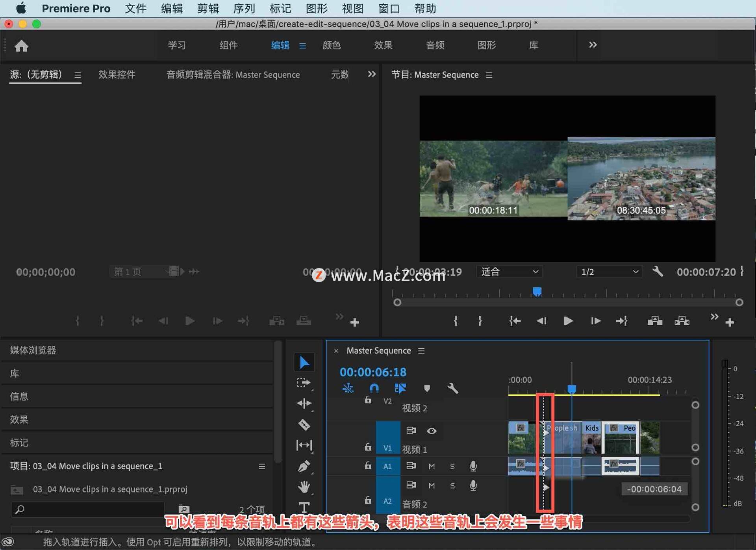756x550 pixels.
Task: Solo the A2 audio track
Action: pyautogui.click(x=452, y=485)
